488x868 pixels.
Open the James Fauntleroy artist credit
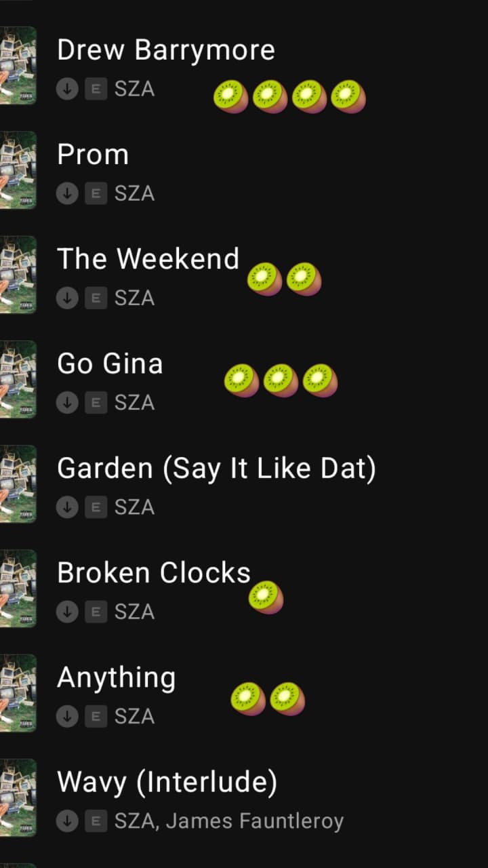255,821
